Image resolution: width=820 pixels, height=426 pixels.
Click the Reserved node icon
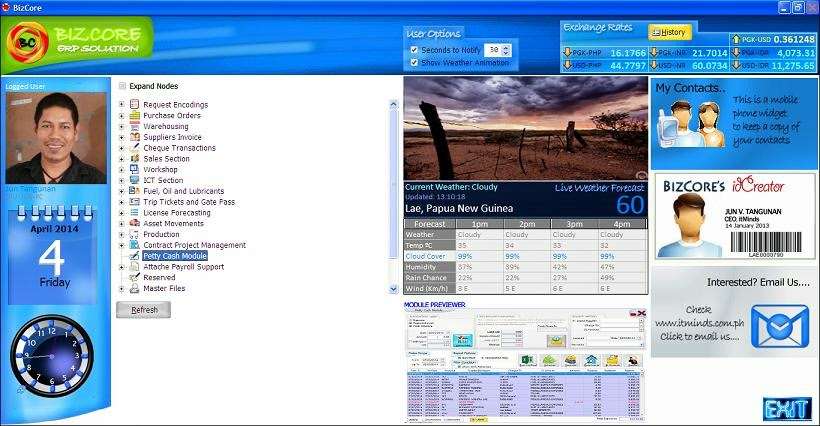[x=134, y=277]
